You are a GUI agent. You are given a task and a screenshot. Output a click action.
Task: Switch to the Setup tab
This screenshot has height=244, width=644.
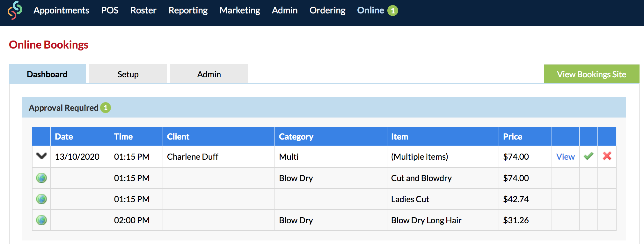(128, 74)
